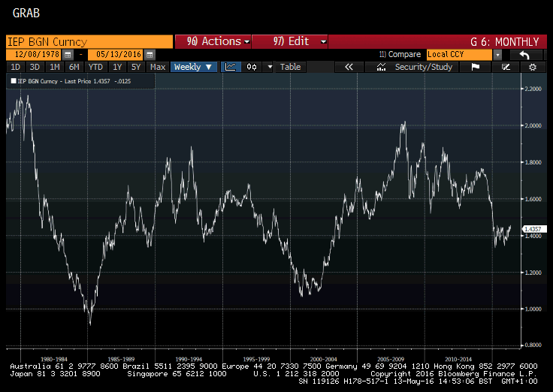This screenshot has height=392, width=553.
Task: Expand chart type dropdown arrow
Action: click(270, 67)
